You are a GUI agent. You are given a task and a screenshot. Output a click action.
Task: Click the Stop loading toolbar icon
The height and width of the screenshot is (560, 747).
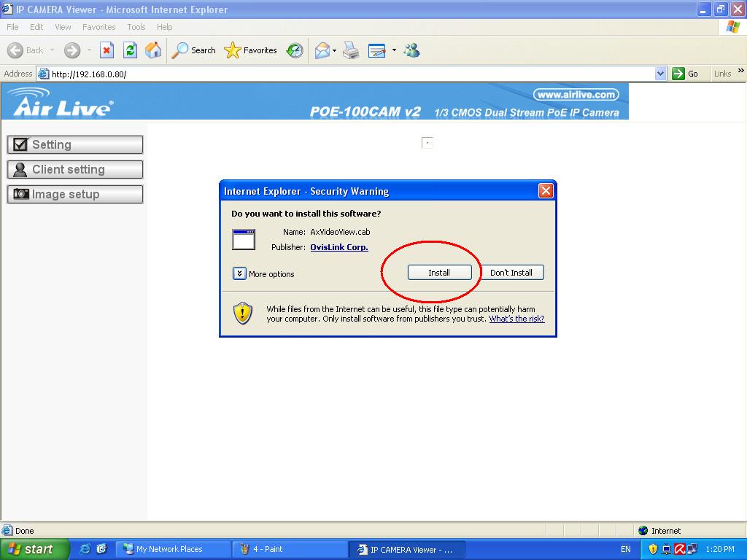[107, 50]
